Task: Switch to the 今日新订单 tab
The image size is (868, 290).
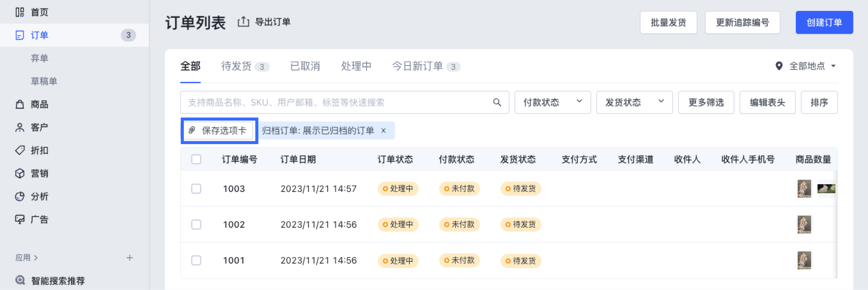Action: [x=417, y=66]
